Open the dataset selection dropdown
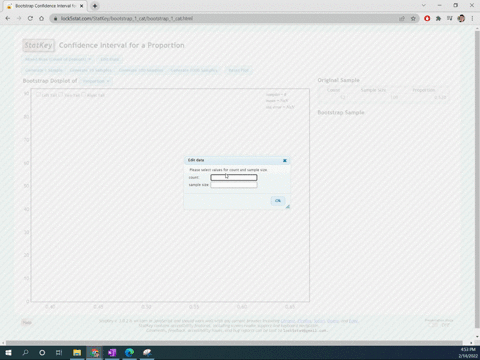The width and height of the screenshot is (480, 360). [x=58, y=59]
